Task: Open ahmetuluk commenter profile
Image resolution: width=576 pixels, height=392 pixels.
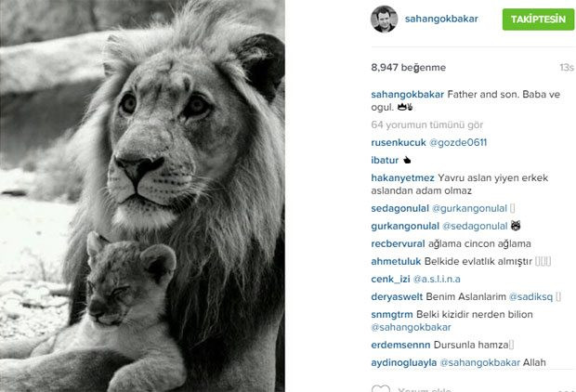Action: click(x=396, y=262)
